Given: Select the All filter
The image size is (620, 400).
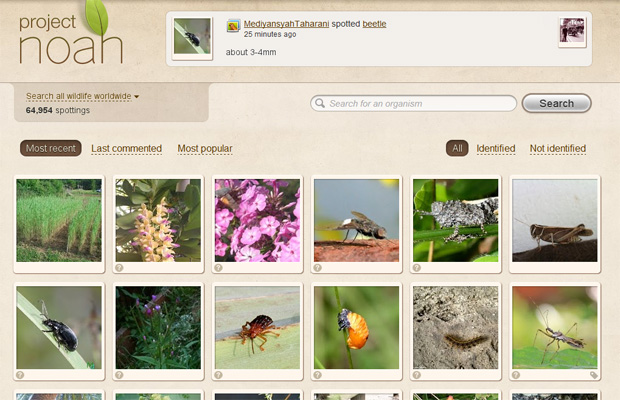Looking at the screenshot, I should 457,149.
